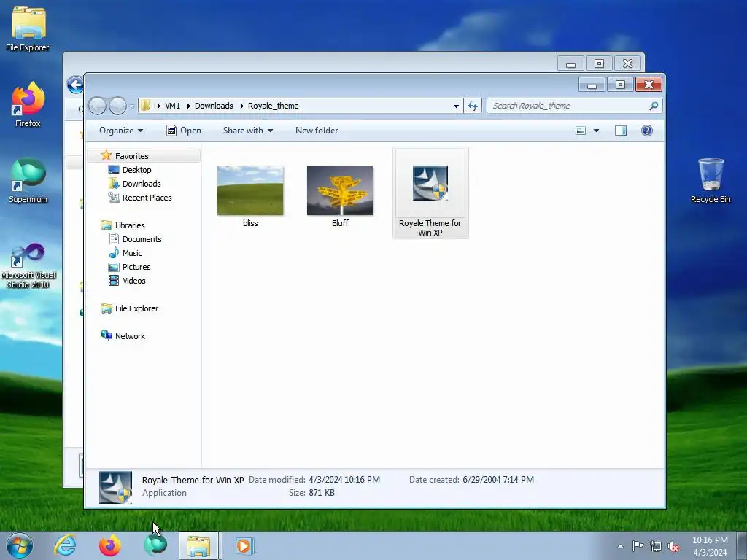
Task: Click the Action Center flag tray icon
Action: pos(638,546)
